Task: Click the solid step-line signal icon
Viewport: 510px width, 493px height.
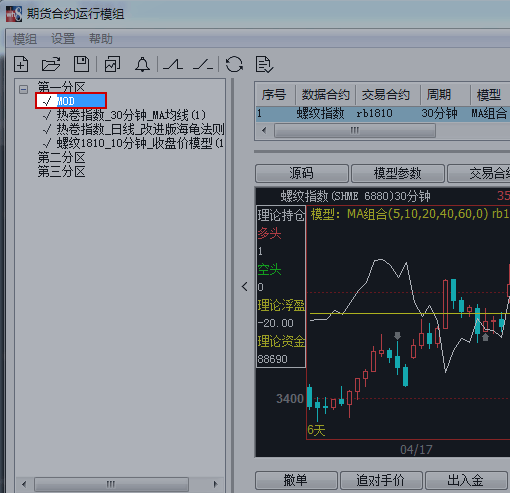Action: coord(173,64)
